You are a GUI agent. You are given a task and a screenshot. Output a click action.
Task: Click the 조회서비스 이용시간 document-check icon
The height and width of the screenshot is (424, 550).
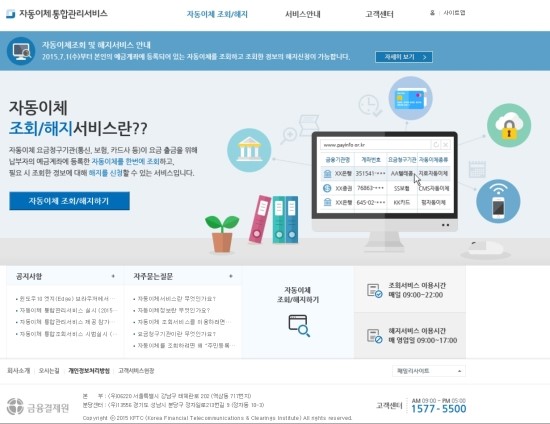pos(374,290)
